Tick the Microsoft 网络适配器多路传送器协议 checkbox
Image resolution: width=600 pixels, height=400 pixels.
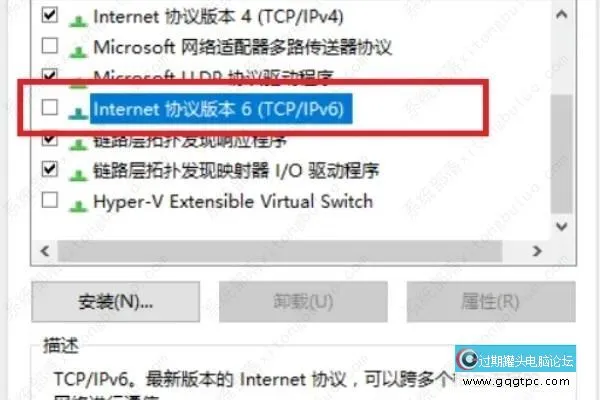(50, 46)
